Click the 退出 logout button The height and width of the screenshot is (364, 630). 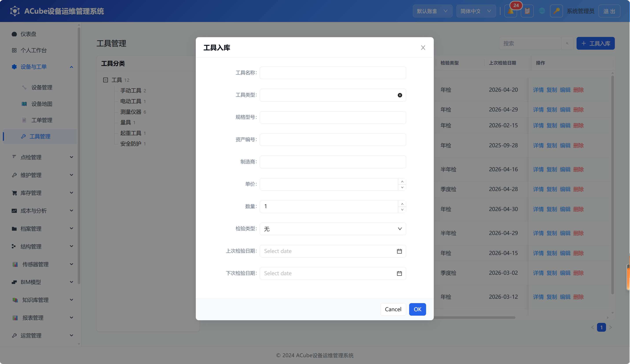609,11
